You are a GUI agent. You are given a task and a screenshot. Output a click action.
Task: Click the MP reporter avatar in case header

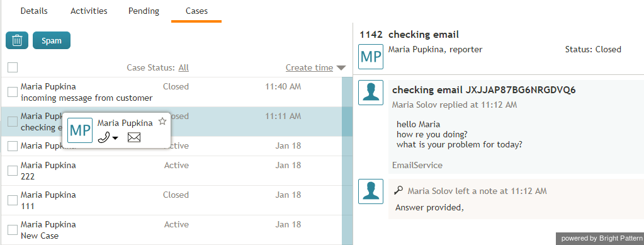click(370, 56)
